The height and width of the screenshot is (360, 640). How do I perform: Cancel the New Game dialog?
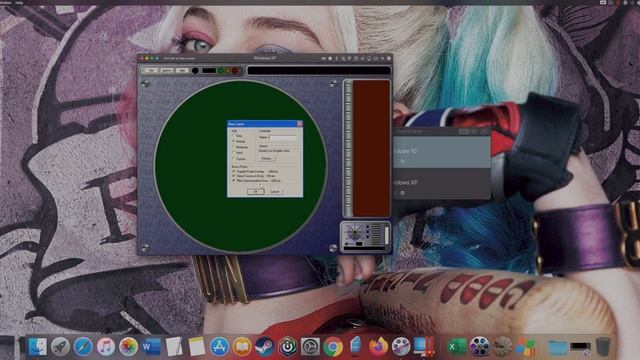click(274, 191)
